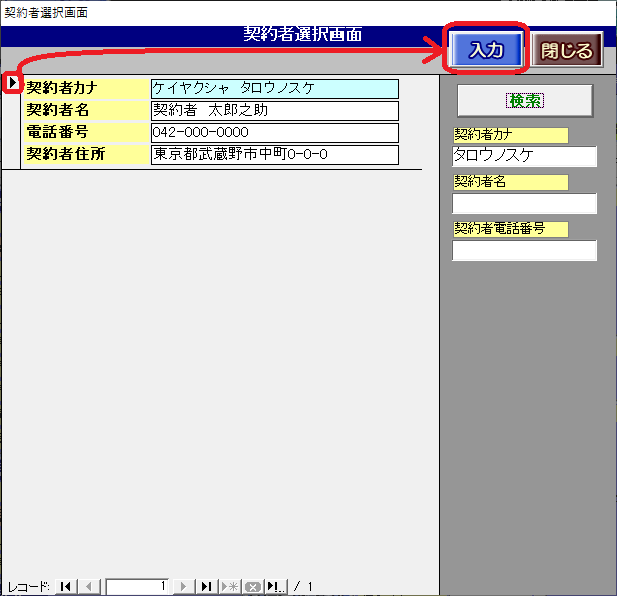617x596 pixels.
Task: Jump to the last record
Action: coord(206,587)
